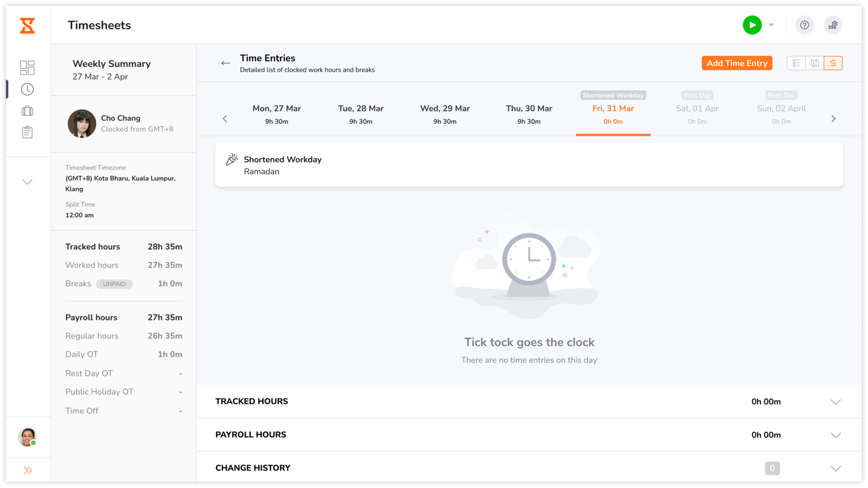The image size is (868, 488).
Task: Open the Dashboard panel from the sidebar
Action: coord(27,67)
